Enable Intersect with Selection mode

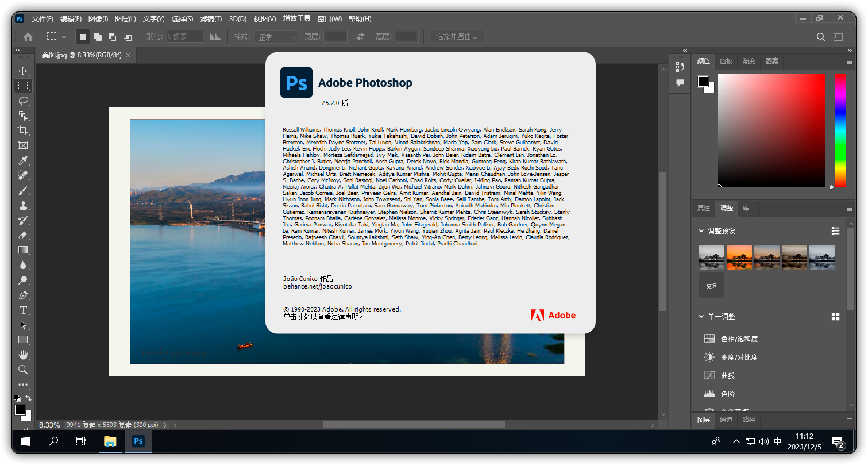pos(128,37)
